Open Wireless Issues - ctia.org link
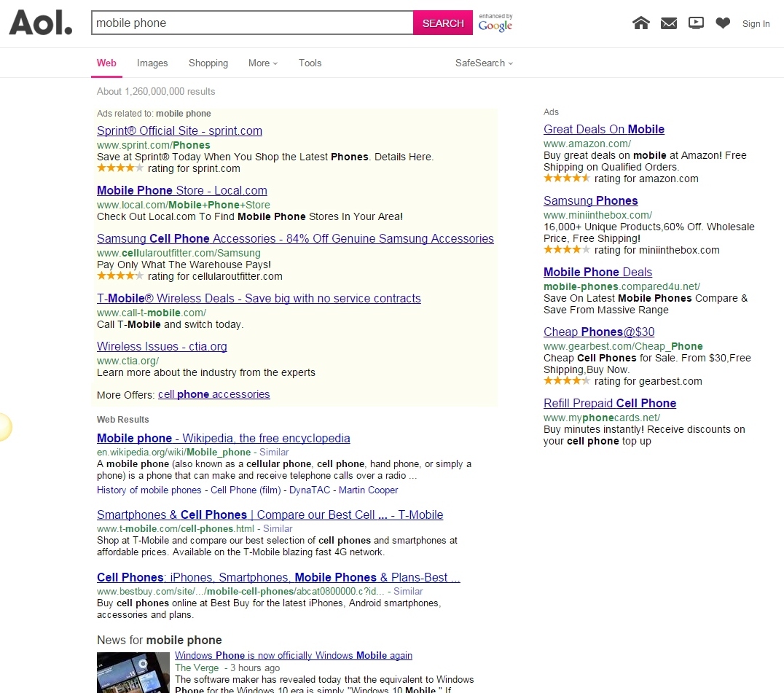784x693 pixels. point(162,347)
